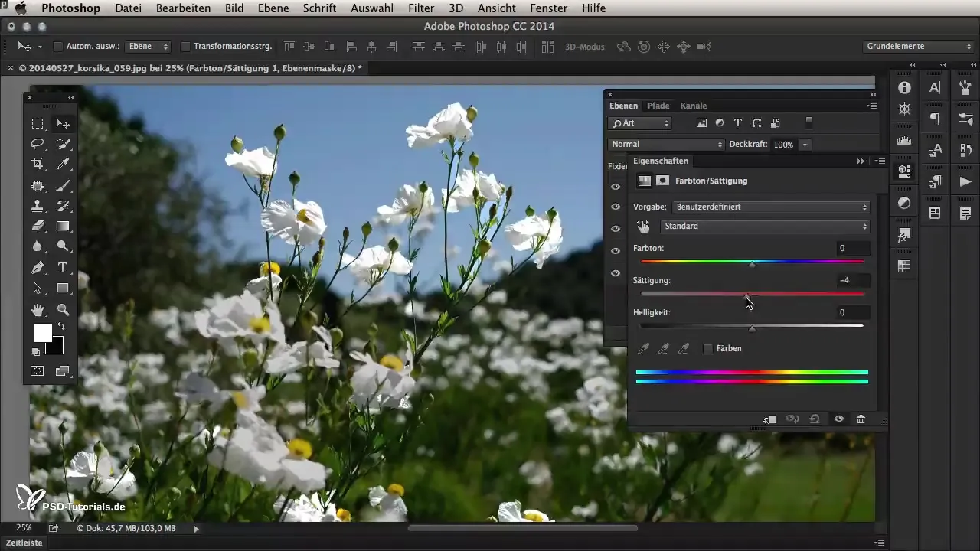This screenshot has height=551, width=980.
Task: Switch to the Kanäle tab
Action: [694, 106]
